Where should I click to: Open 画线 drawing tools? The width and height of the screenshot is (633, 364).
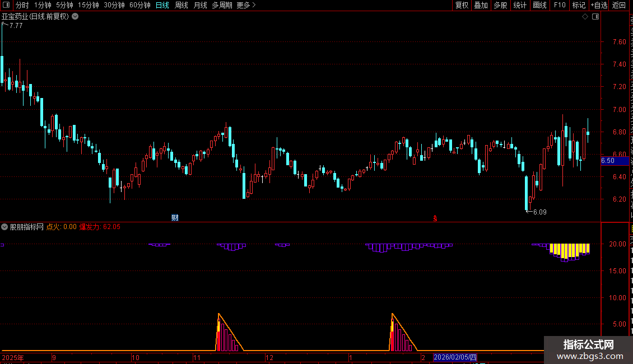pos(540,5)
